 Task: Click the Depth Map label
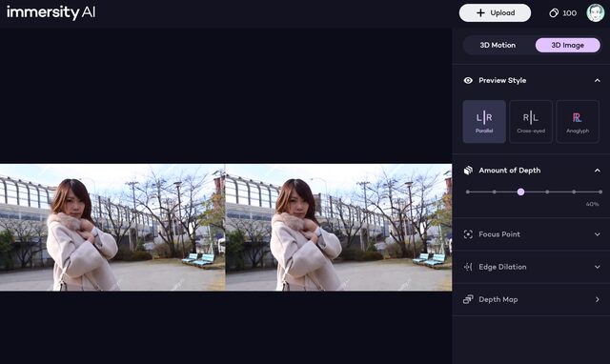pyautogui.click(x=498, y=299)
